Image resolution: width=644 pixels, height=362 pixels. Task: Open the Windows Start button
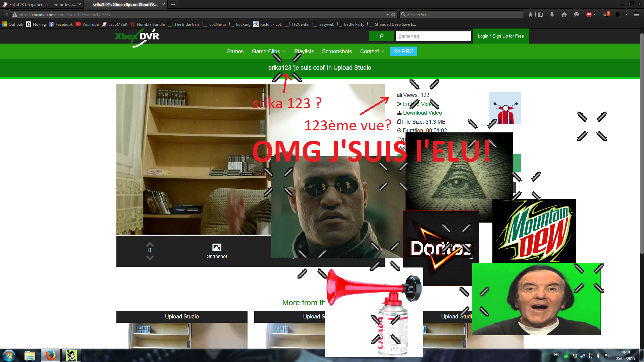pos(9,355)
